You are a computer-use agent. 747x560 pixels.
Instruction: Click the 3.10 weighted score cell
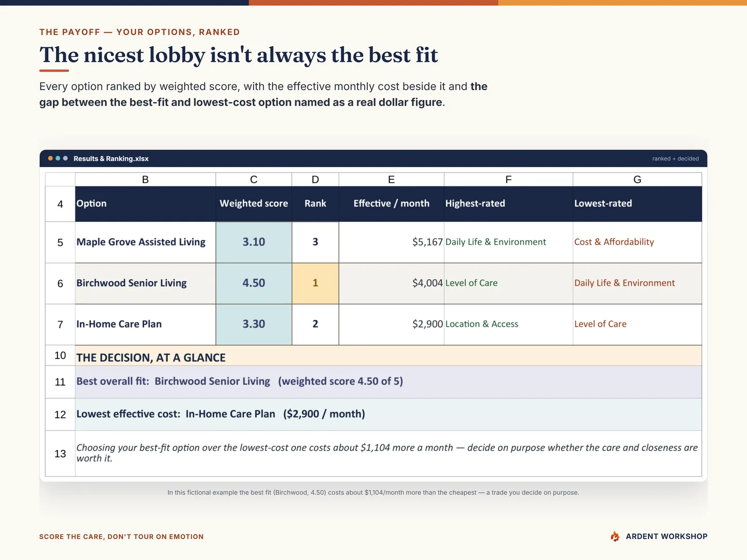pyautogui.click(x=254, y=242)
